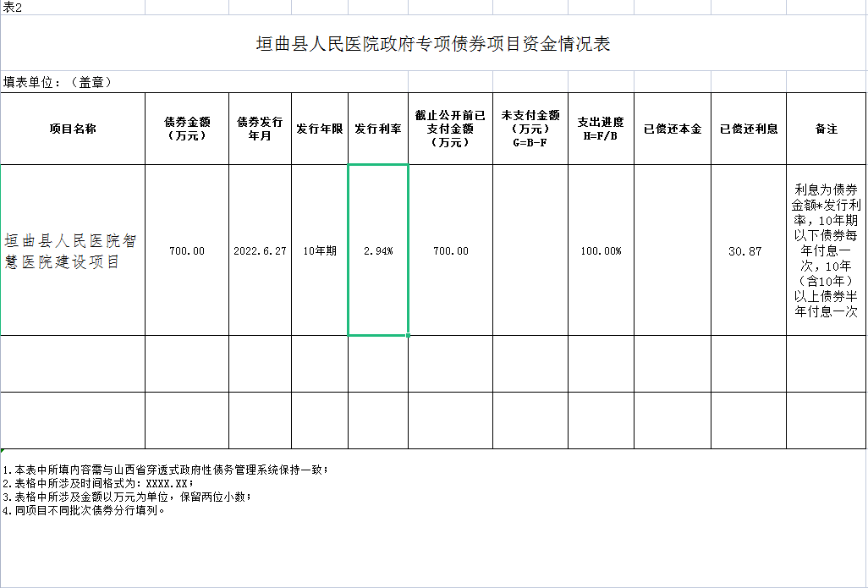Image resolution: width=868 pixels, height=588 pixels.
Task: Select the 100.00% progress cell
Action: click(602, 250)
